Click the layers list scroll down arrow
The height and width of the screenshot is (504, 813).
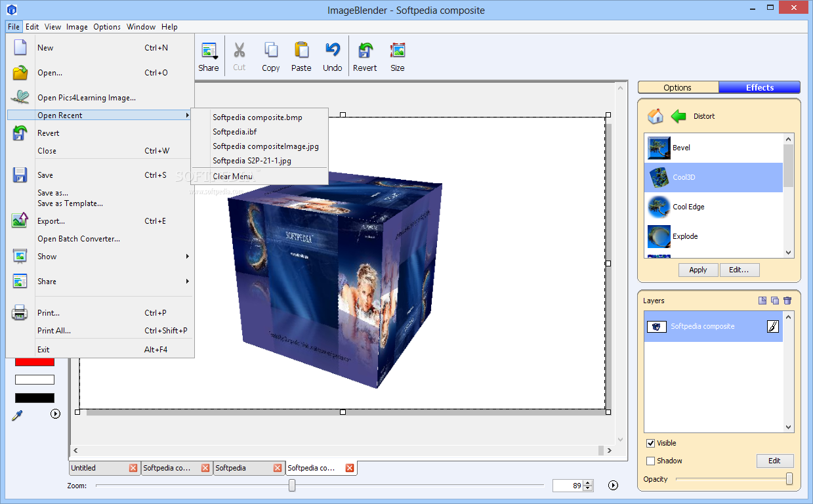pos(789,427)
